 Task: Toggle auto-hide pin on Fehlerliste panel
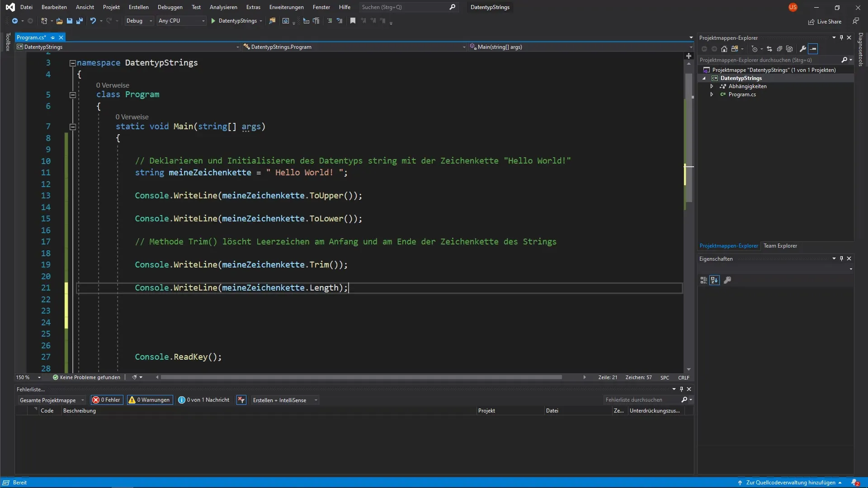(x=681, y=389)
